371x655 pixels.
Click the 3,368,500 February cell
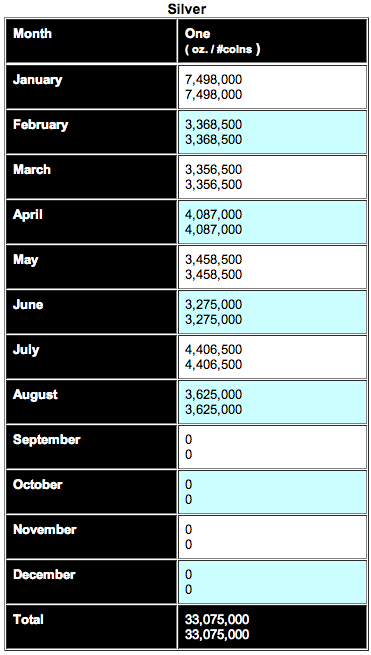click(x=272, y=132)
